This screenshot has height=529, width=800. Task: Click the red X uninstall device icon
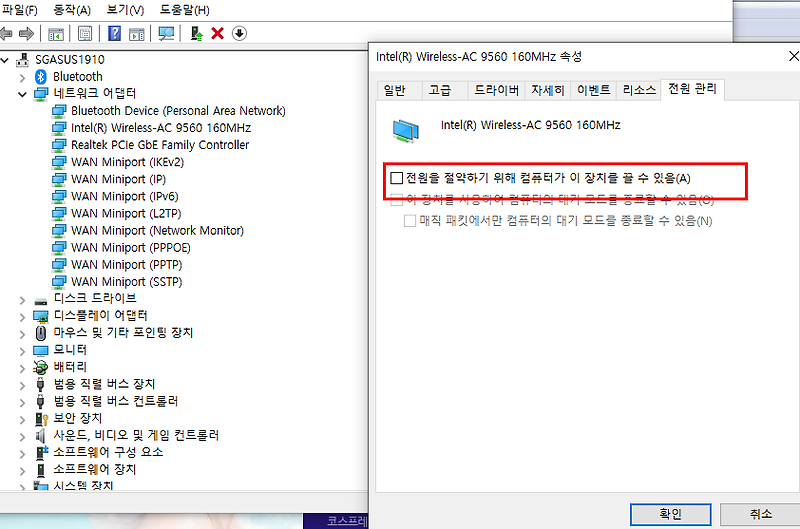(217, 34)
